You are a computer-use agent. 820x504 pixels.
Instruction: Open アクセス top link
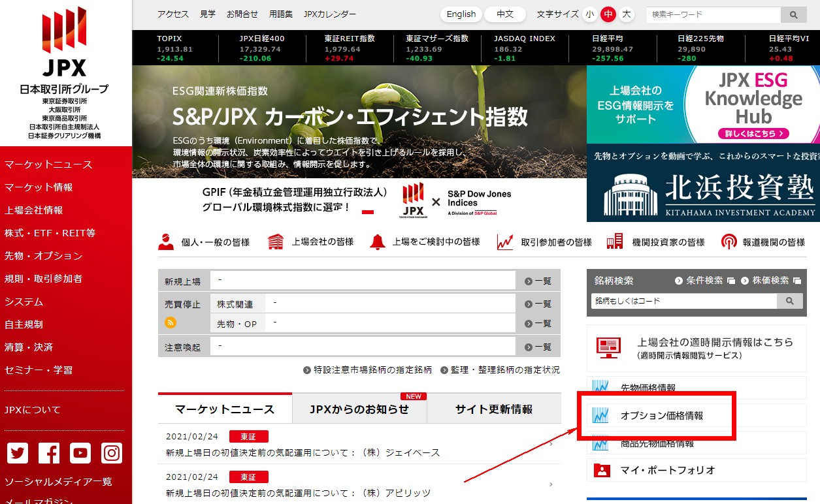pyautogui.click(x=173, y=14)
